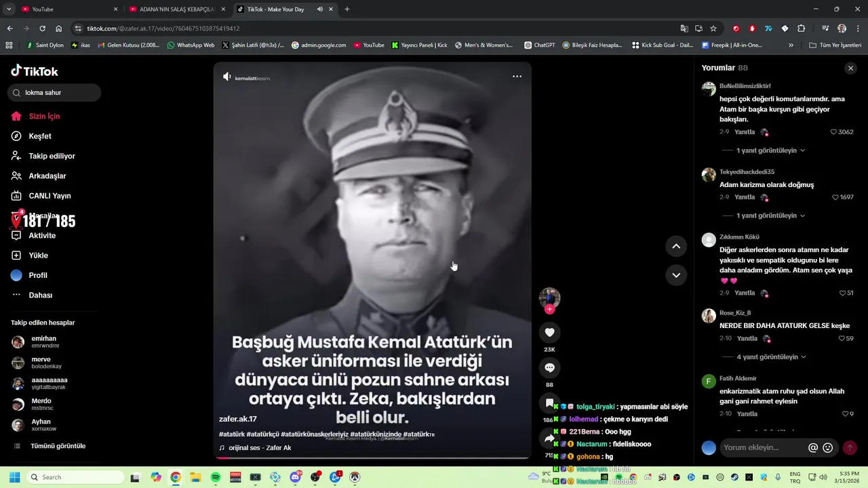This screenshot has height=488, width=868.
Task: Open browser extensions puzzle icon
Action: pyautogui.click(x=801, y=28)
